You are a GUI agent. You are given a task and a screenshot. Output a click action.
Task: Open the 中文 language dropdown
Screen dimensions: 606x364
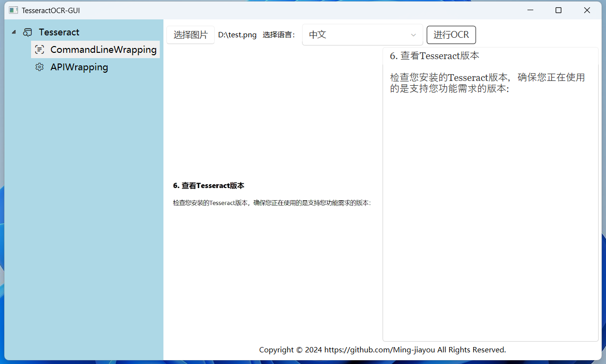coord(362,34)
